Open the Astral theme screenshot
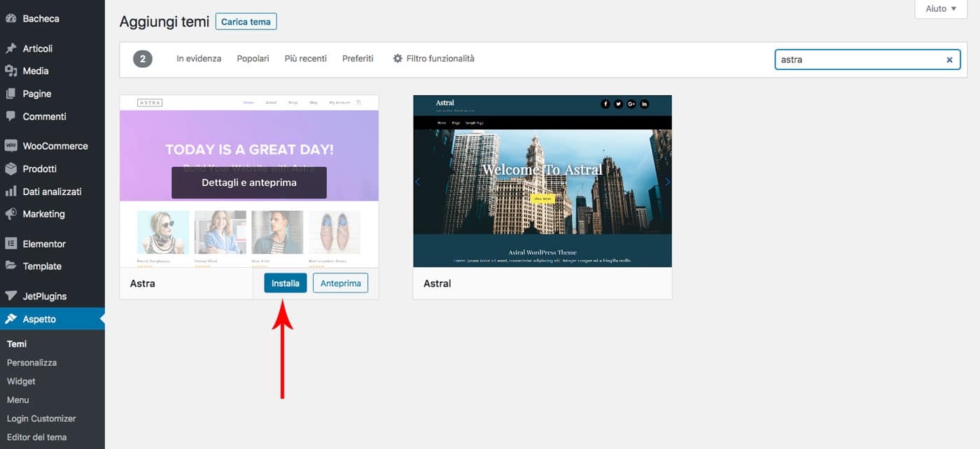 point(542,181)
